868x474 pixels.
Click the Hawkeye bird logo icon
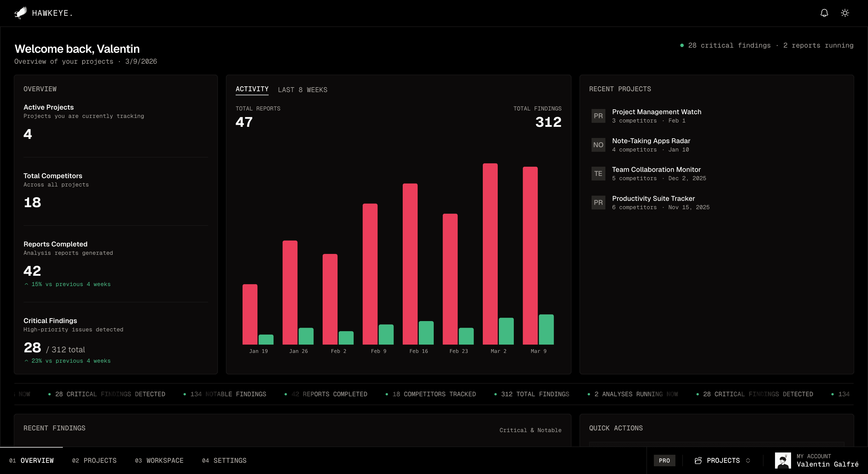click(x=21, y=13)
